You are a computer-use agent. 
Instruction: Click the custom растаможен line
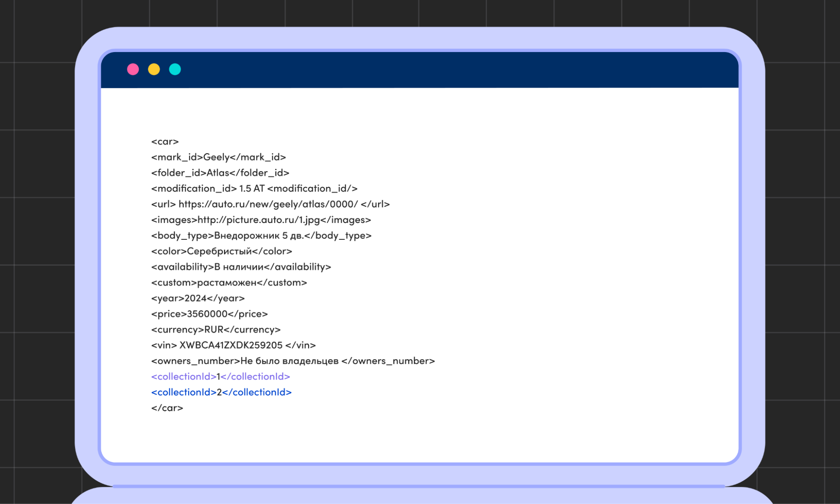[x=229, y=283]
